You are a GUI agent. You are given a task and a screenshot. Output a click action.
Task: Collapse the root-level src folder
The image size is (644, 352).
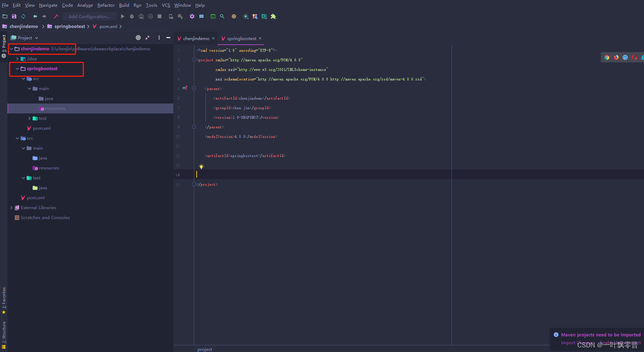17,138
